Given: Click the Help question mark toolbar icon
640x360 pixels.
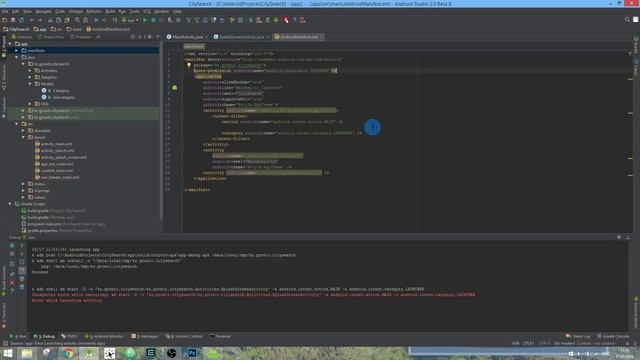Looking at the screenshot, I should [x=295, y=20].
